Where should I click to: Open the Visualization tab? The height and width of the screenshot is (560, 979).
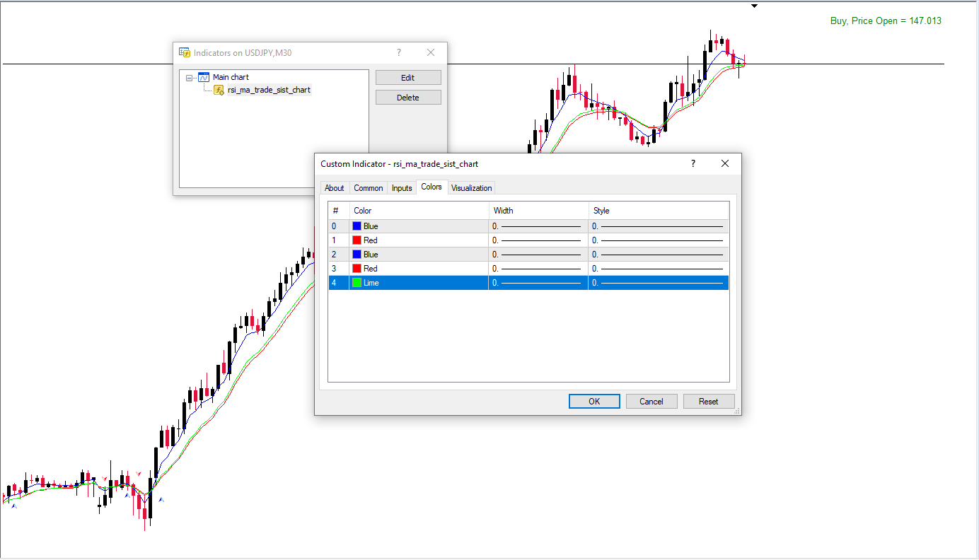[471, 188]
